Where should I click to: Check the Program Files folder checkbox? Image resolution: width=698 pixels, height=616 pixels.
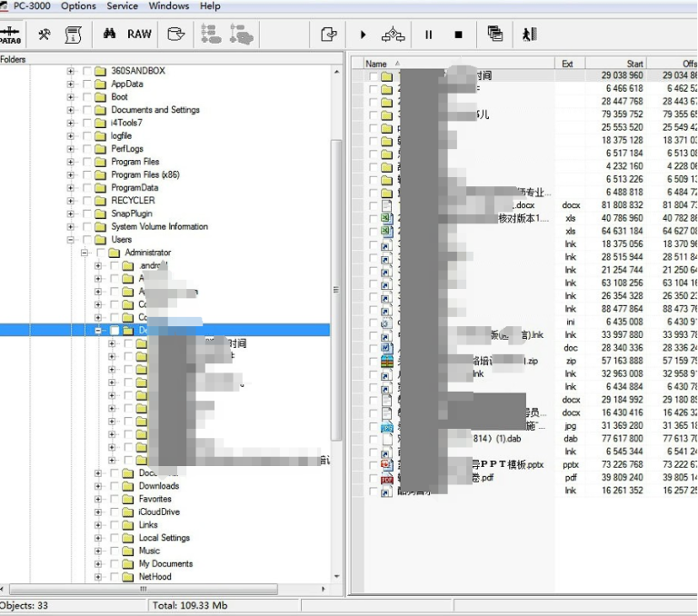[x=87, y=162]
